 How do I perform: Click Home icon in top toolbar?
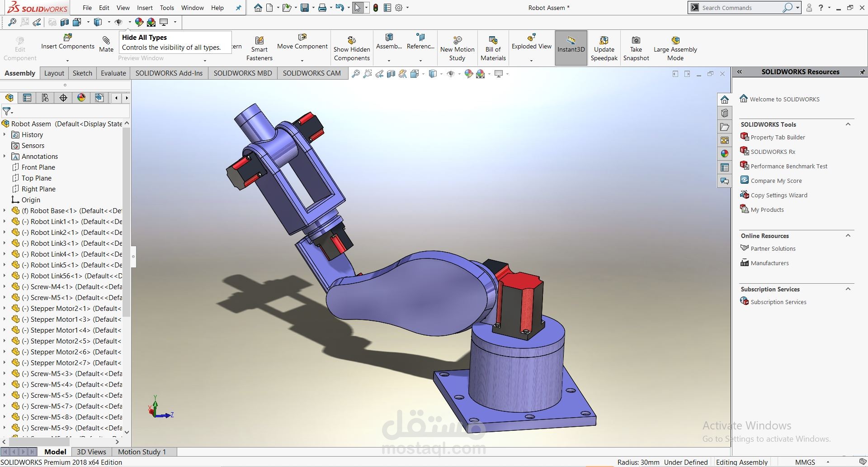tap(258, 8)
